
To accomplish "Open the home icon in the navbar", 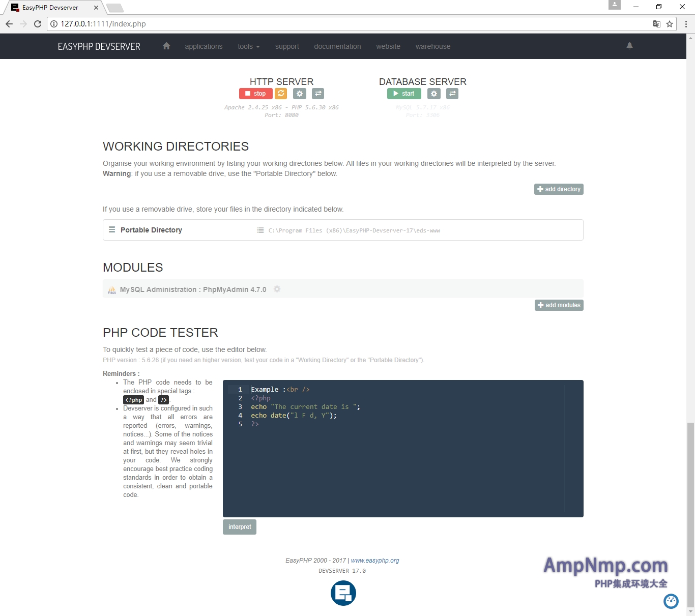I will [166, 46].
